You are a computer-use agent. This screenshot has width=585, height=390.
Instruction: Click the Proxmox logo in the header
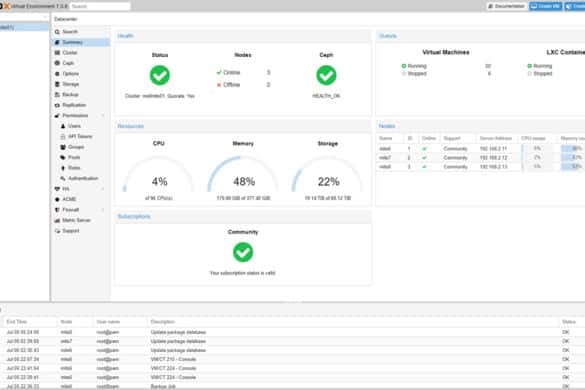[x=5, y=6]
